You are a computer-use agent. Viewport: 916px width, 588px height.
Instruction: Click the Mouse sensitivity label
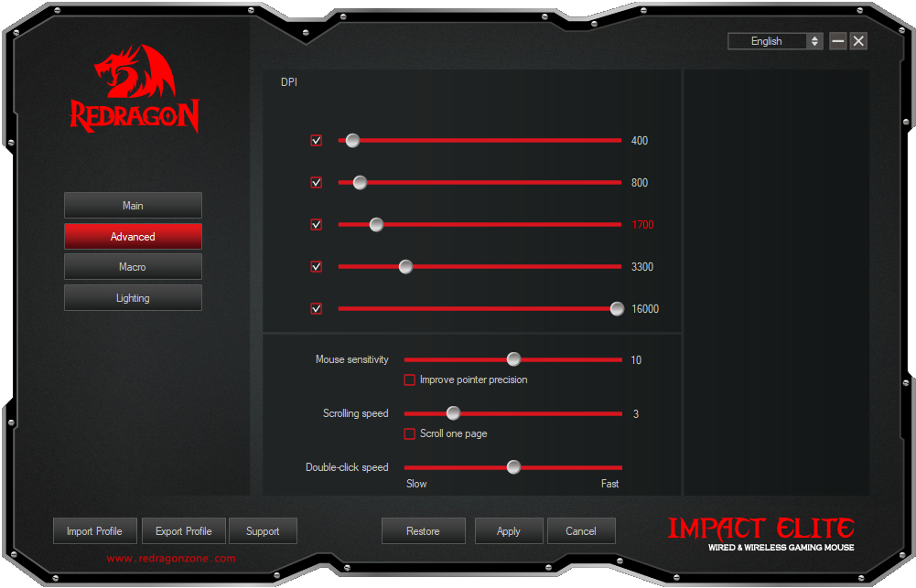pos(351,359)
